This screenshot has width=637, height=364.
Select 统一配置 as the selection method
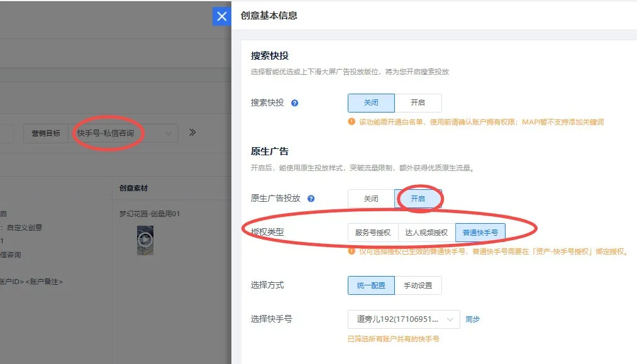point(371,285)
